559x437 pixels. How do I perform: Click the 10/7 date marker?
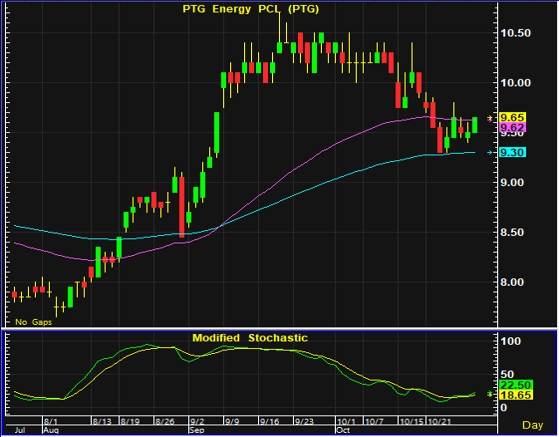pyautogui.click(x=374, y=422)
